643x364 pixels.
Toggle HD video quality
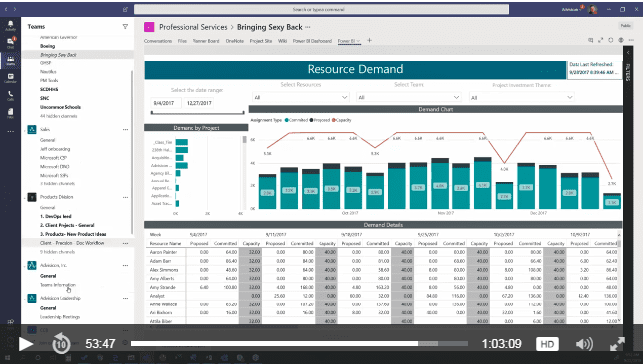click(x=547, y=344)
